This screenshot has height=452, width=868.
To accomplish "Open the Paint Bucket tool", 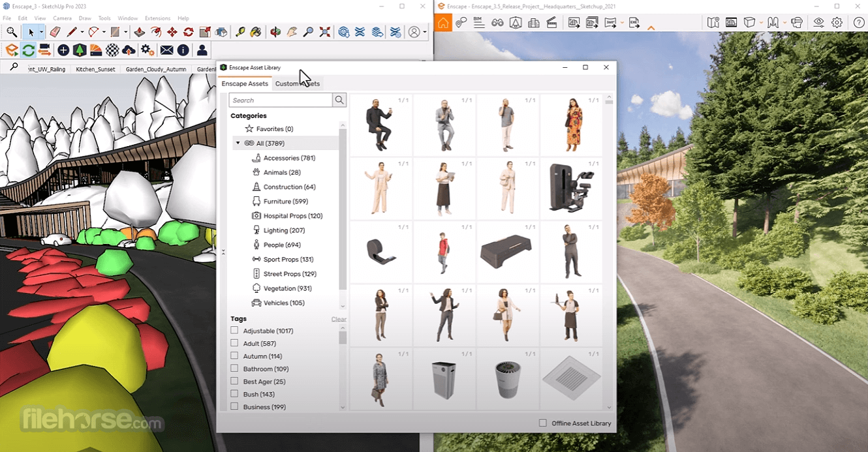I will (x=256, y=32).
